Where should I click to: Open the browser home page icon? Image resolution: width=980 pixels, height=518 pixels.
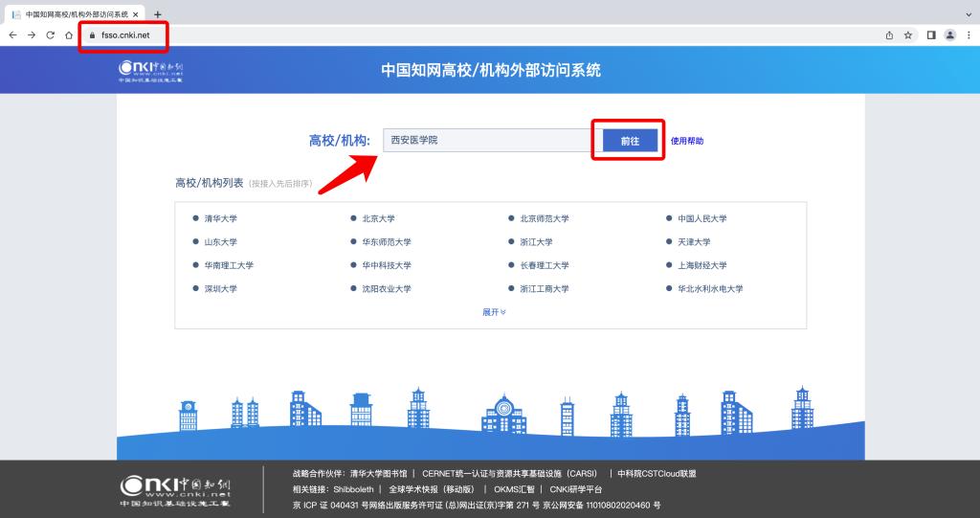(x=69, y=35)
